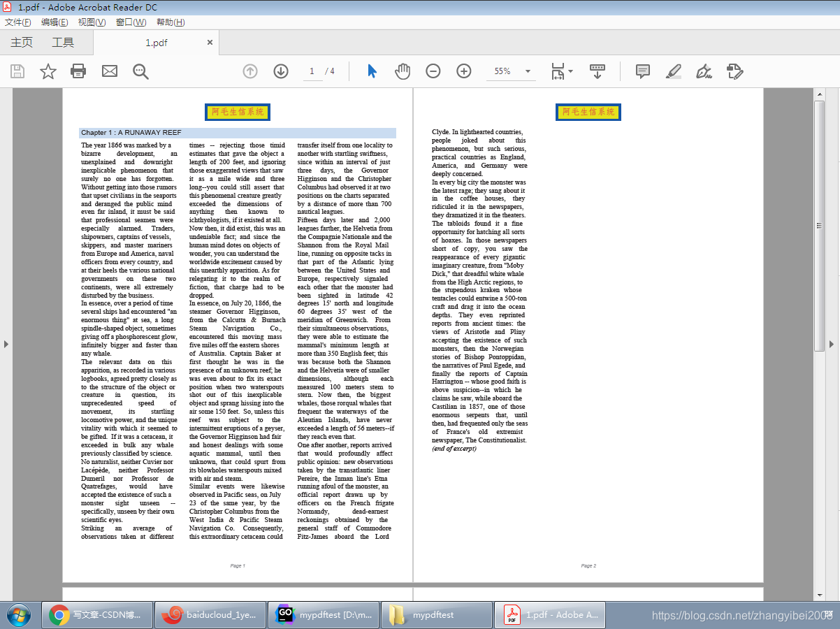Open the 文件(F) menu

(18, 22)
